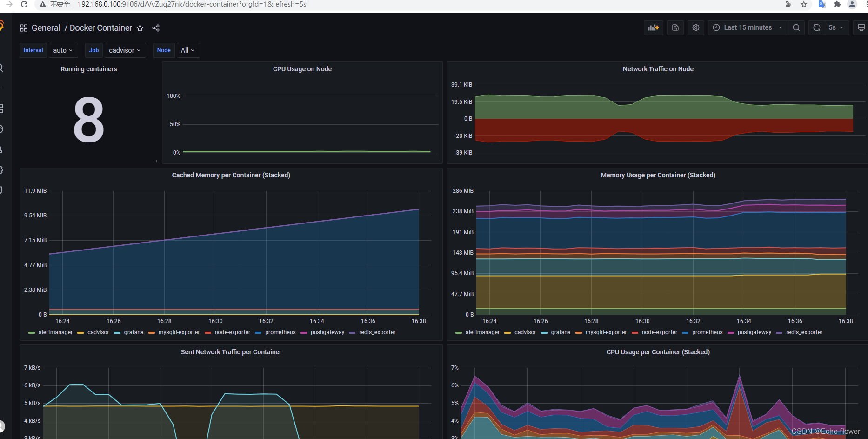Click the Running containers value 8

pyautogui.click(x=89, y=119)
